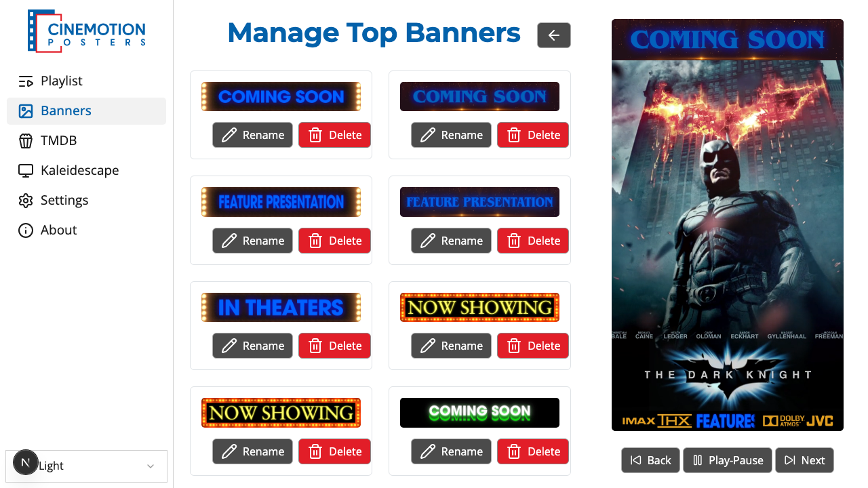
Task: Select the dark serif Coming Soon thumbnail
Action: pyautogui.click(x=479, y=96)
